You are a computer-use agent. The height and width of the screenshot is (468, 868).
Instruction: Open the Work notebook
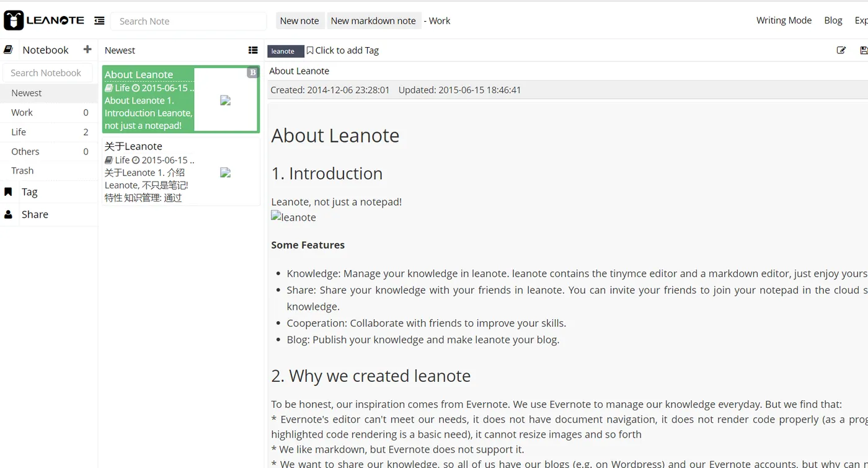22,113
